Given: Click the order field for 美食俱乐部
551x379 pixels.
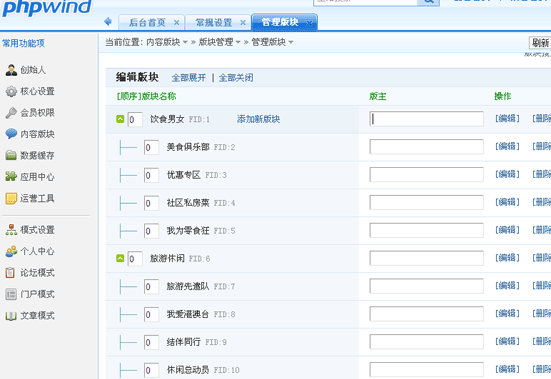Looking at the screenshot, I should coord(151,147).
